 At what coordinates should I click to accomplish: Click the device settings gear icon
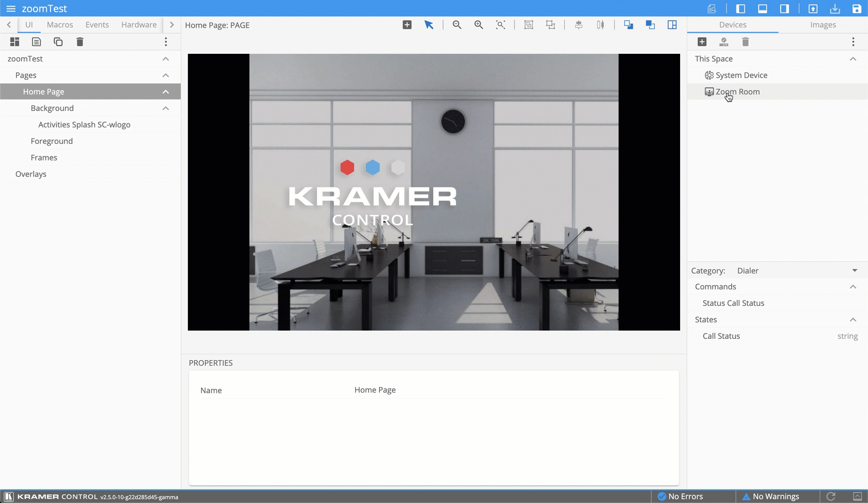pos(724,42)
